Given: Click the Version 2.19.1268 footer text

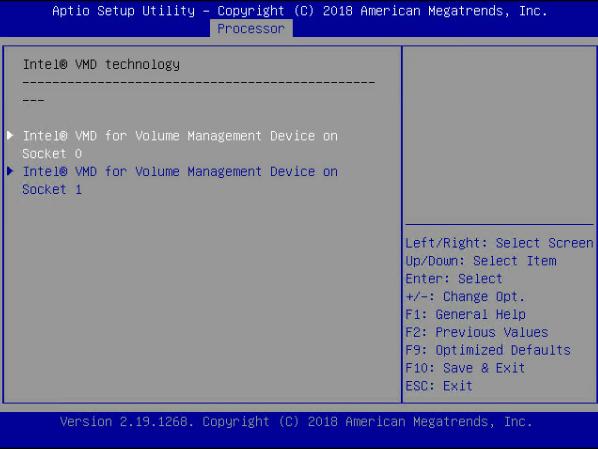Looking at the screenshot, I should click(296, 422).
